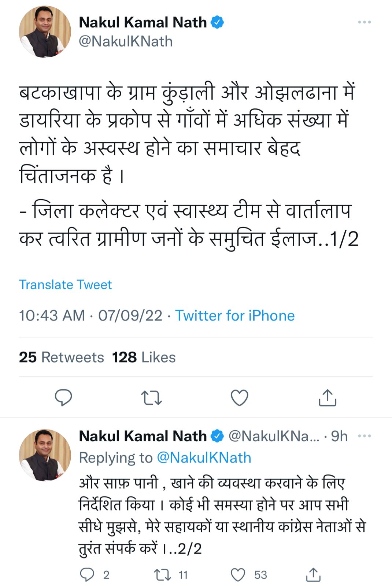Open the 10:43 AM tweet timestamp
The image size is (392, 586).
pyautogui.click(x=52, y=316)
